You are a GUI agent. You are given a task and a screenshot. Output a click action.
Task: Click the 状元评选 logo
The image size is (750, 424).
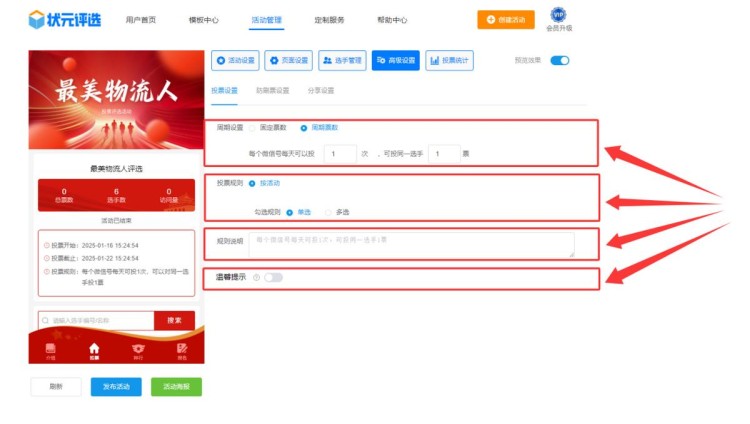point(66,19)
